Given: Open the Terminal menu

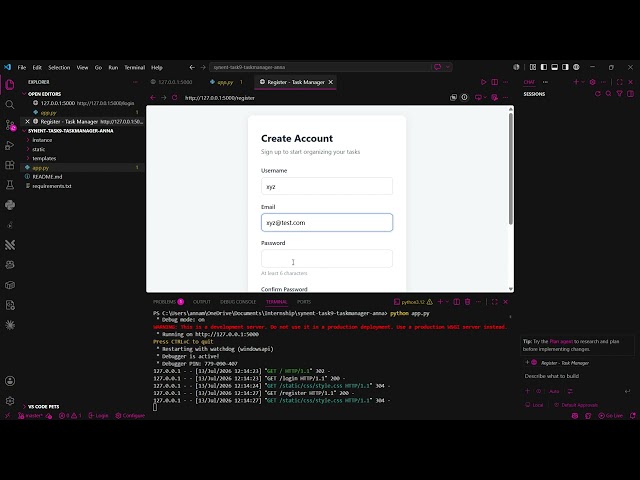Looking at the screenshot, I should click(134, 67).
